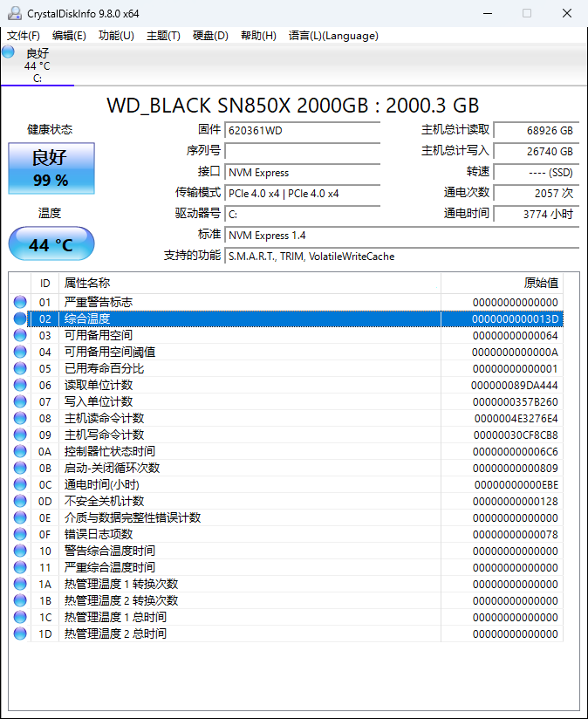Click raw value 000000089DA444

click(x=515, y=386)
